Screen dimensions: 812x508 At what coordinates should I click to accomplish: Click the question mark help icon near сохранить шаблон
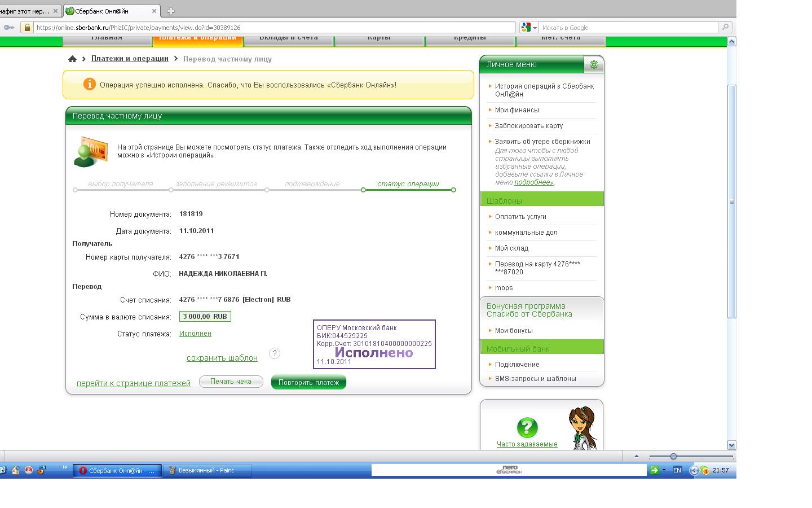275,353
